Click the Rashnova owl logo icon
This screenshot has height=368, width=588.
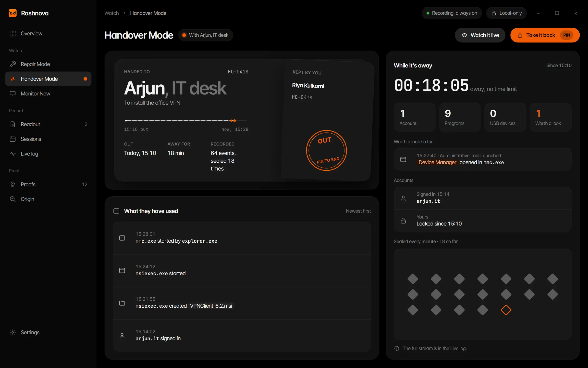point(13,13)
